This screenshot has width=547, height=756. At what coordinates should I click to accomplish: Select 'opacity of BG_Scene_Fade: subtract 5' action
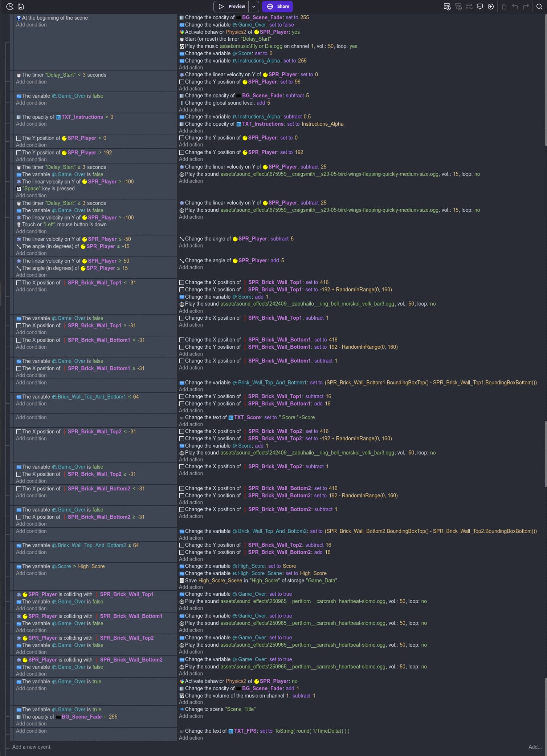point(244,96)
